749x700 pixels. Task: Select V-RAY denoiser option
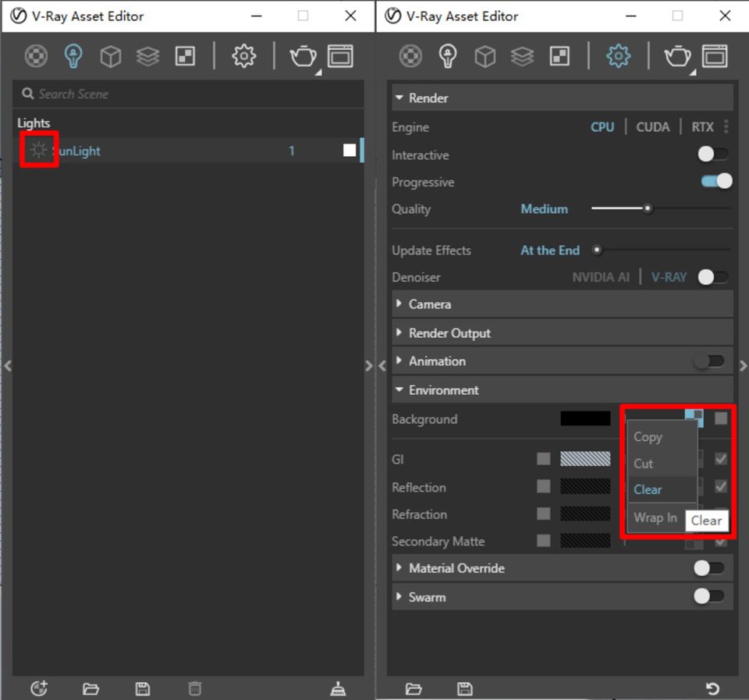[669, 277]
